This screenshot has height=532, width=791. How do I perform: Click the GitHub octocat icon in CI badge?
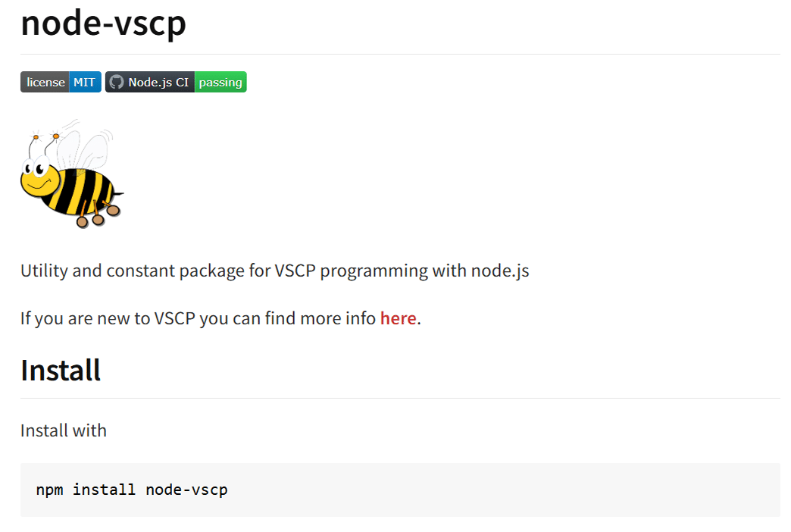pos(116,82)
